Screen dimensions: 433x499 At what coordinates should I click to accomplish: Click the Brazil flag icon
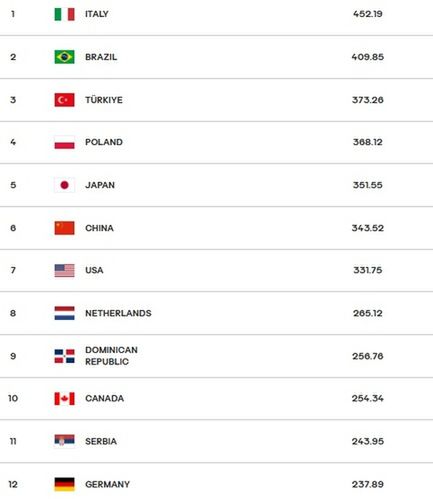(64, 57)
